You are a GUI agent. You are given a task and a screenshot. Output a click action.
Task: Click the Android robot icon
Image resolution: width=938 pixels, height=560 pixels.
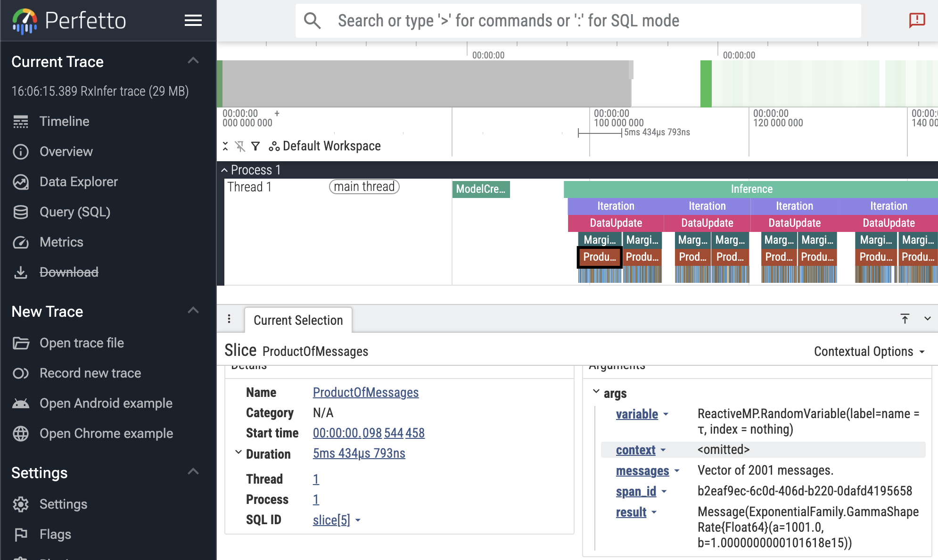(21, 404)
